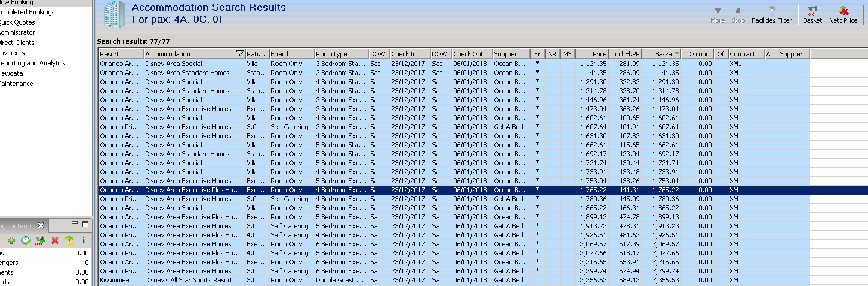Toggle the Nett Price view

(843, 15)
